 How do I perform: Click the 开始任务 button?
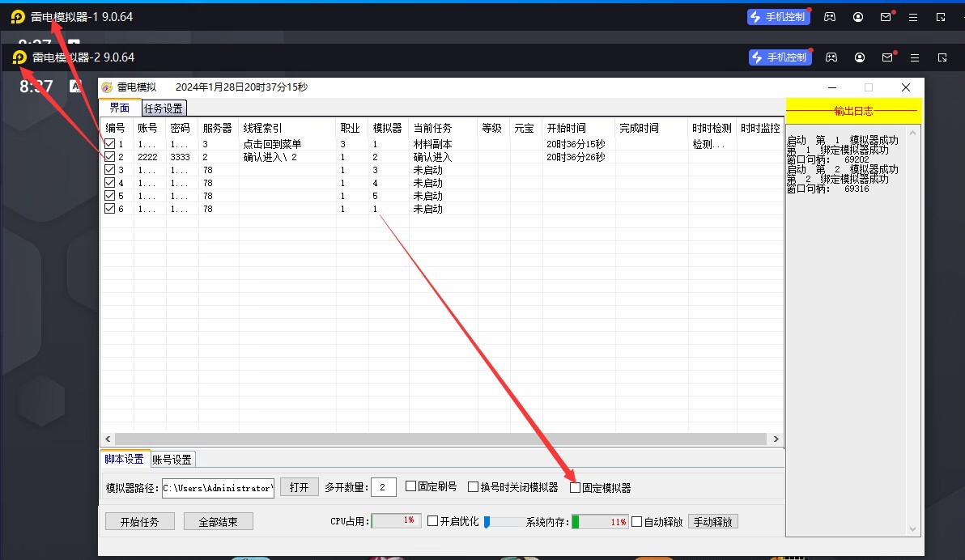[x=140, y=522]
